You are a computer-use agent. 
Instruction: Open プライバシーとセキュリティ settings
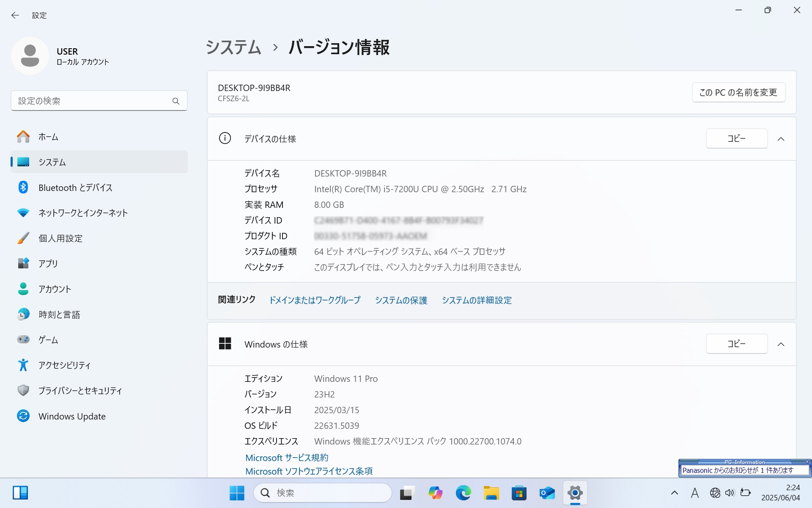point(99,390)
